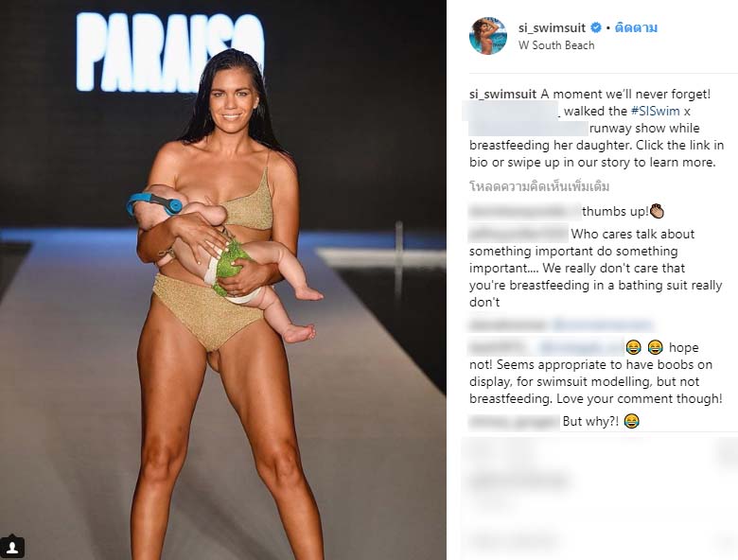738x560 pixels.
Task: Click the clapping hands emoji after thumbs up
Action: tap(657, 211)
